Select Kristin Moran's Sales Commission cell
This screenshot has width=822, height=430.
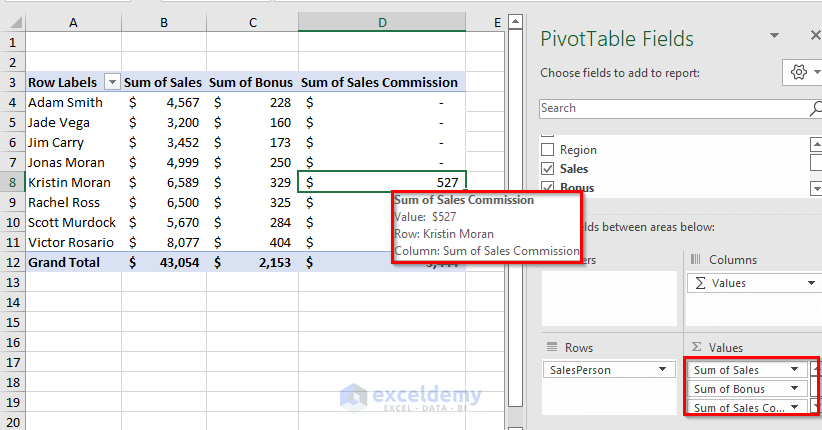[x=381, y=182]
